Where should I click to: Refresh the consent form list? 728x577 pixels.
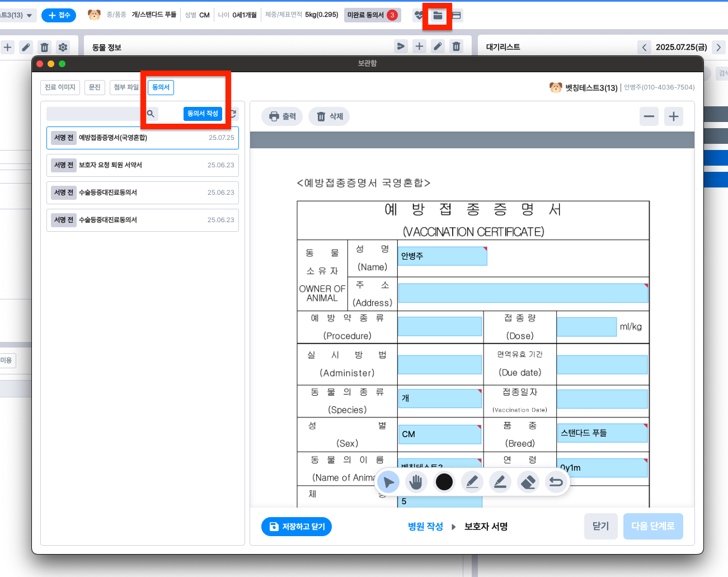[x=233, y=114]
